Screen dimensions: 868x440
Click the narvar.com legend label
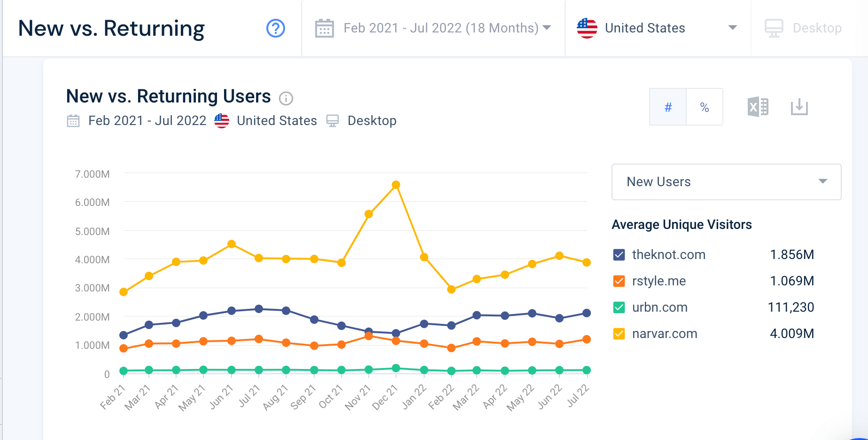pos(664,334)
